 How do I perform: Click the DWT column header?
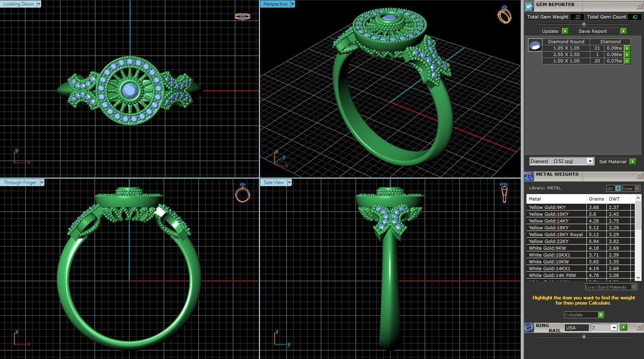[618, 199]
